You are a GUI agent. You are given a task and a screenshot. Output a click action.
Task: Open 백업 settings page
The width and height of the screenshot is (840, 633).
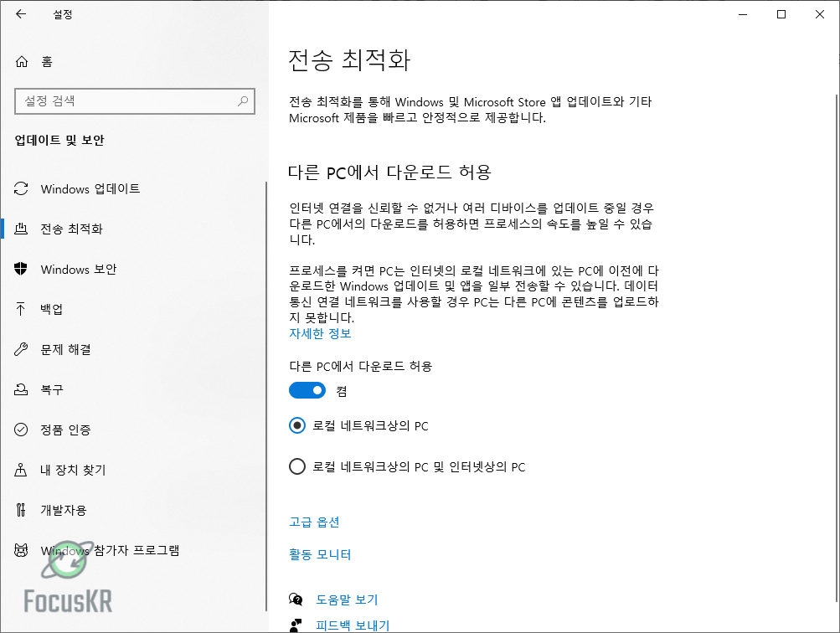click(51, 309)
